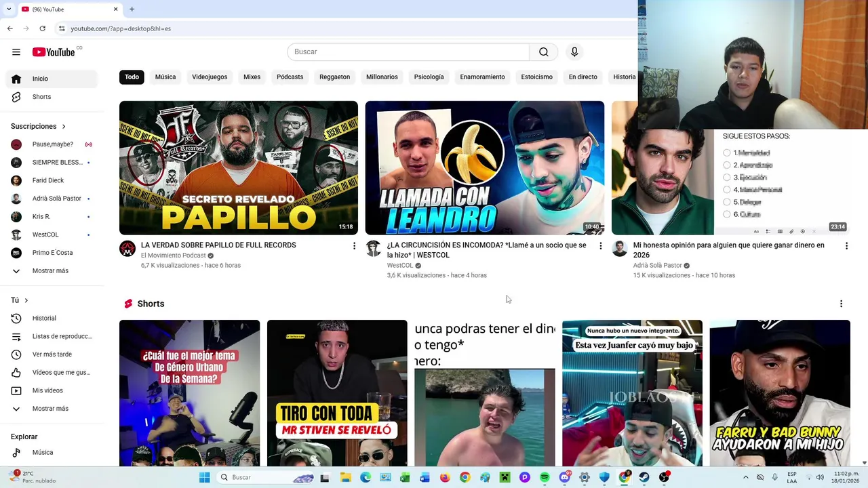Image resolution: width=868 pixels, height=488 pixels.
Task: Open Música under Explorar
Action: tap(52, 453)
